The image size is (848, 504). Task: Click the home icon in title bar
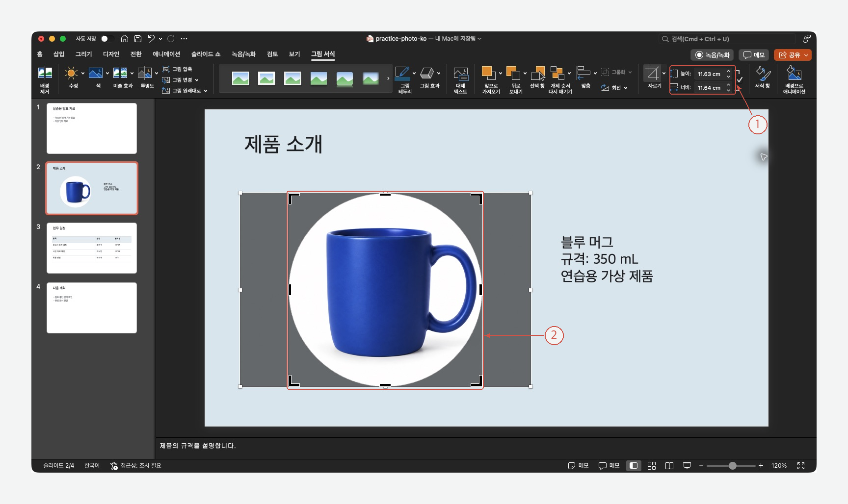tap(125, 39)
